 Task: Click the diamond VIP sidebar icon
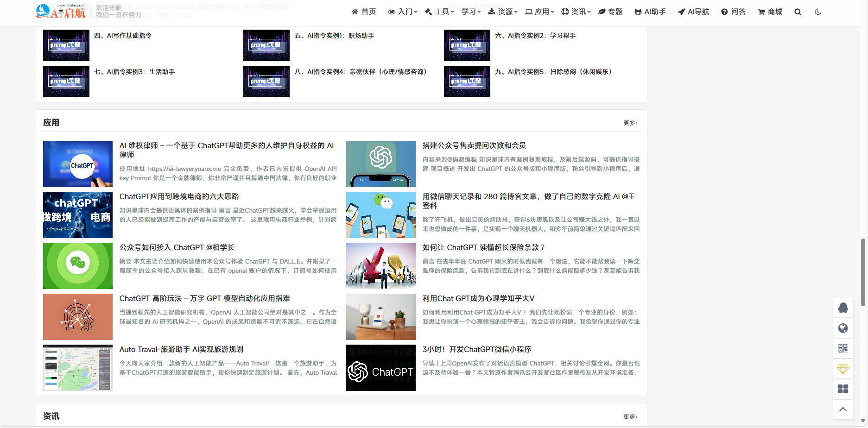(843, 369)
